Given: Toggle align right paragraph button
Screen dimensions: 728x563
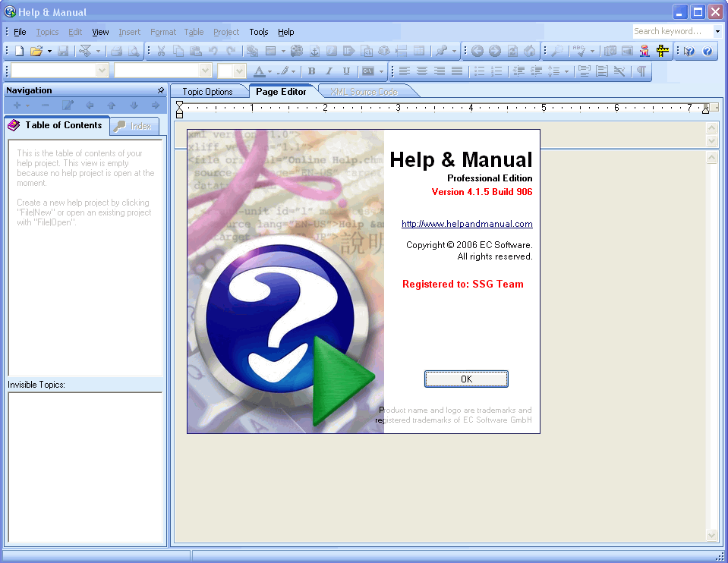Looking at the screenshot, I should (x=440, y=71).
